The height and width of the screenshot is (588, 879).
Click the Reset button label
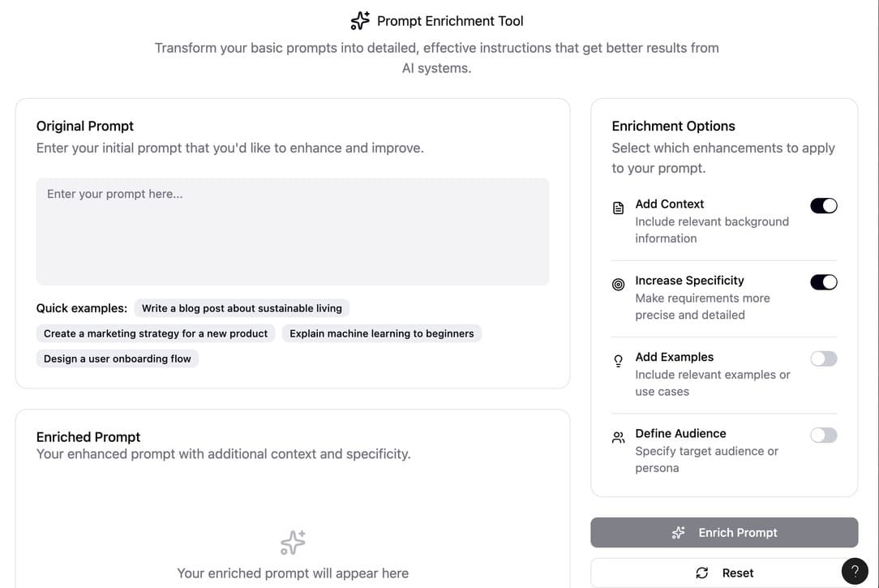click(x=737, y=573)
